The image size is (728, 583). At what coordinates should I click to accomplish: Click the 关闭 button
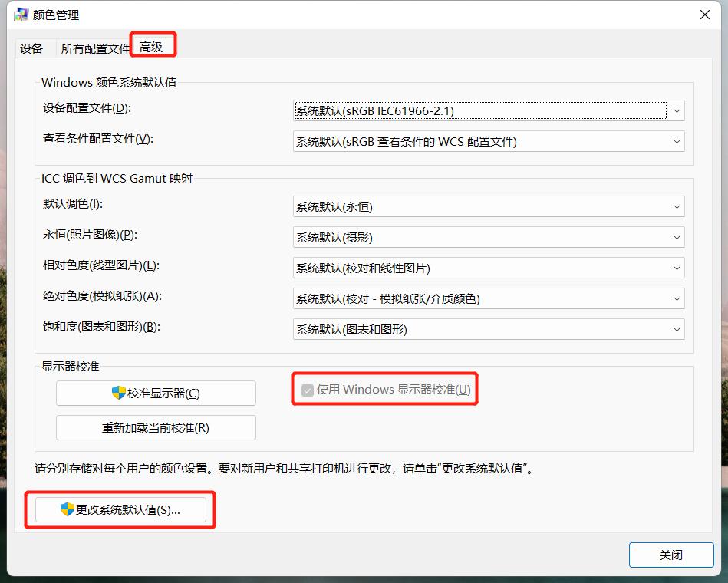click(x=671, y=555)
